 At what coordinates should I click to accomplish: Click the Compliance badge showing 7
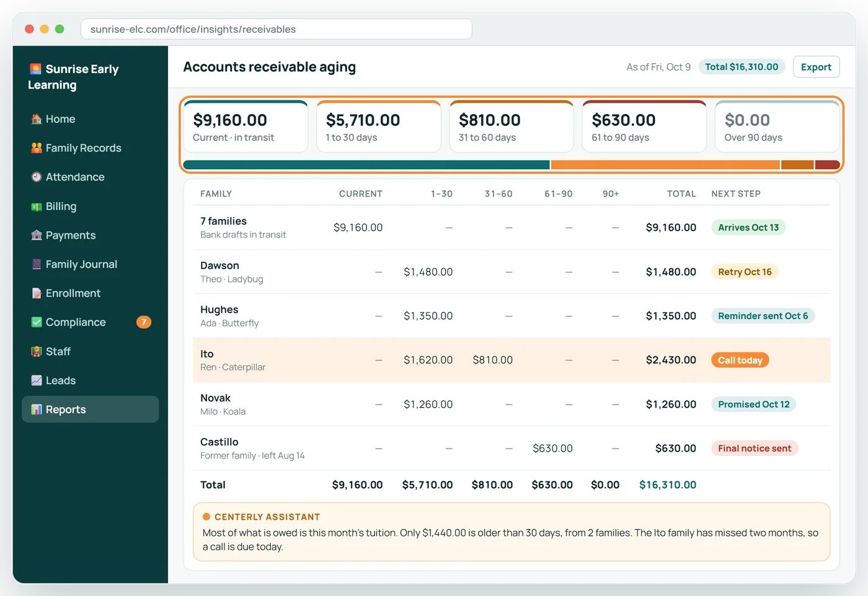pos(144,322)
